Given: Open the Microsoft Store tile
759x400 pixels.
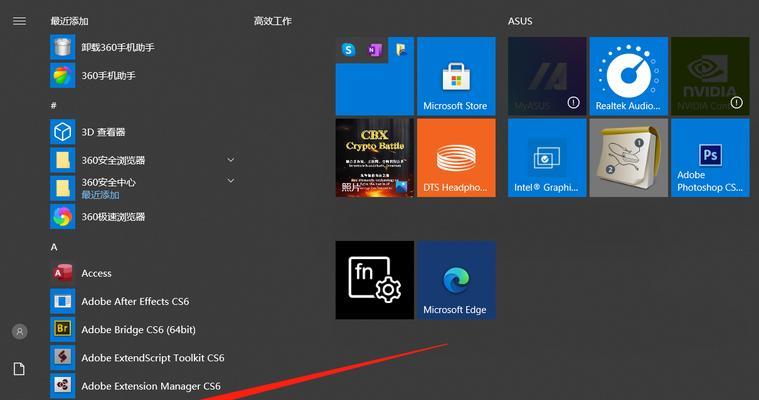Looking at the screenshot, I should (456, 76).
